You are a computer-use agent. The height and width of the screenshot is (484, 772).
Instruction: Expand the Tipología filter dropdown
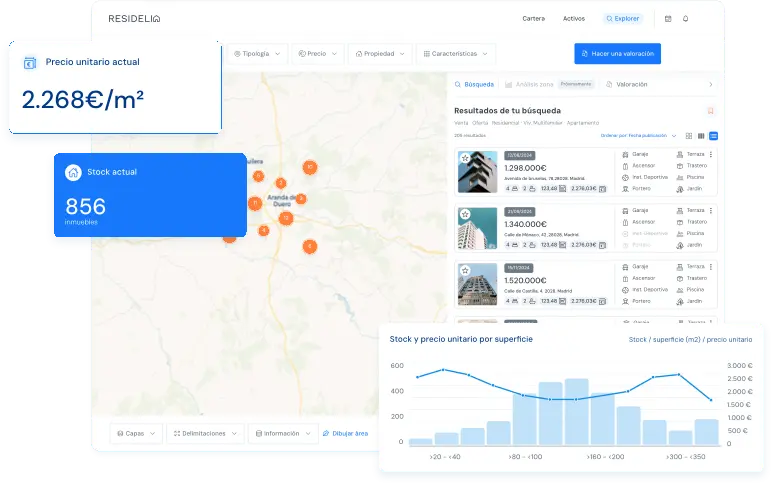(256, 53)
